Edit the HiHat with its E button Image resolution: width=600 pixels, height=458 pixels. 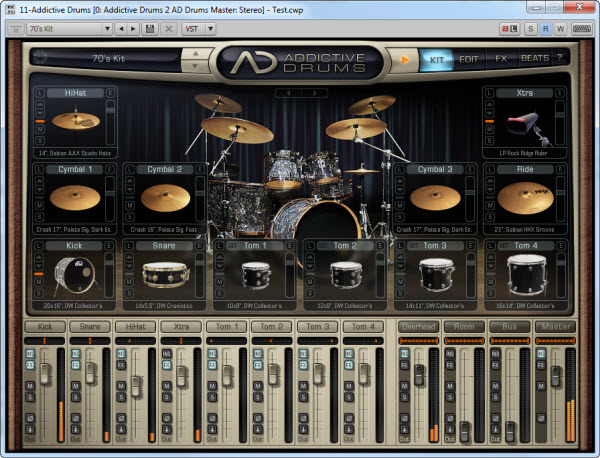[110, 93]
